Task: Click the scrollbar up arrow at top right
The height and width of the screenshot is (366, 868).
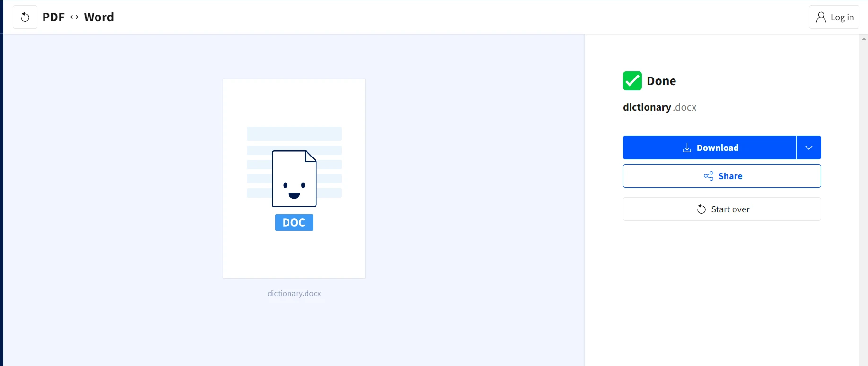Action: point(864,39)
